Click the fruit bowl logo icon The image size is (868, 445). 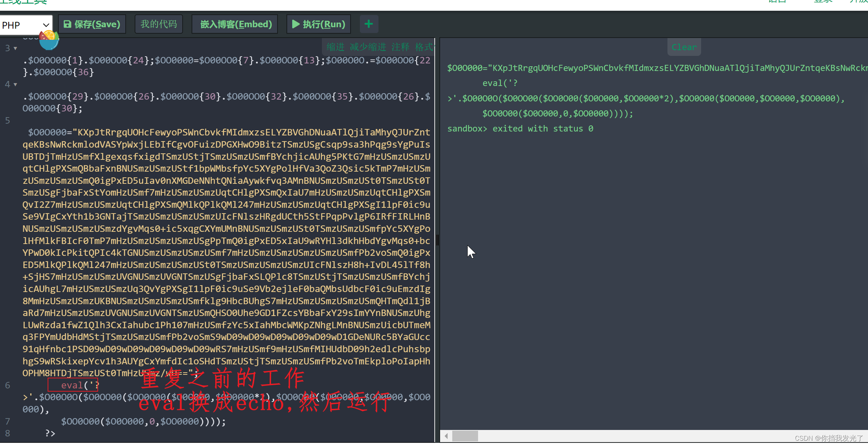coord(49,40)
